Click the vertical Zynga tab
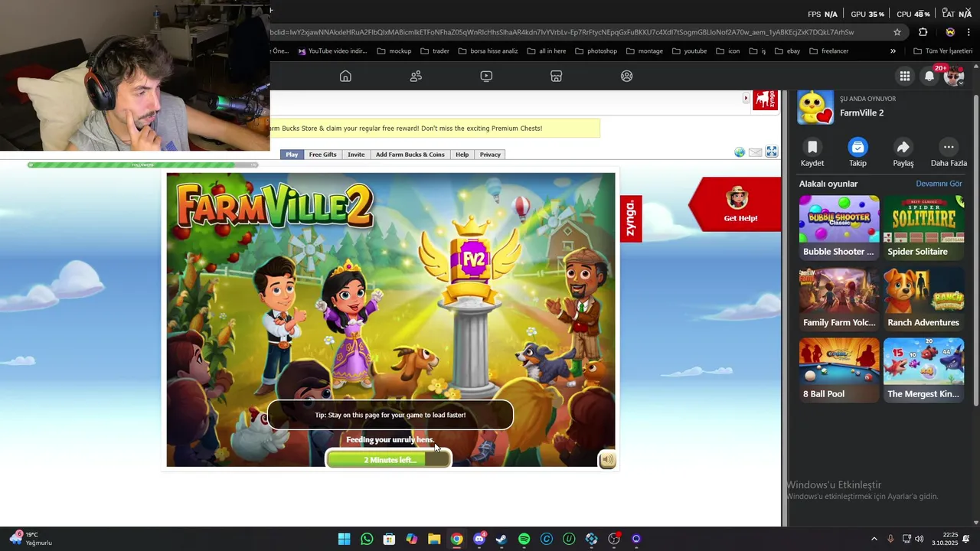 tap(631, 218)
